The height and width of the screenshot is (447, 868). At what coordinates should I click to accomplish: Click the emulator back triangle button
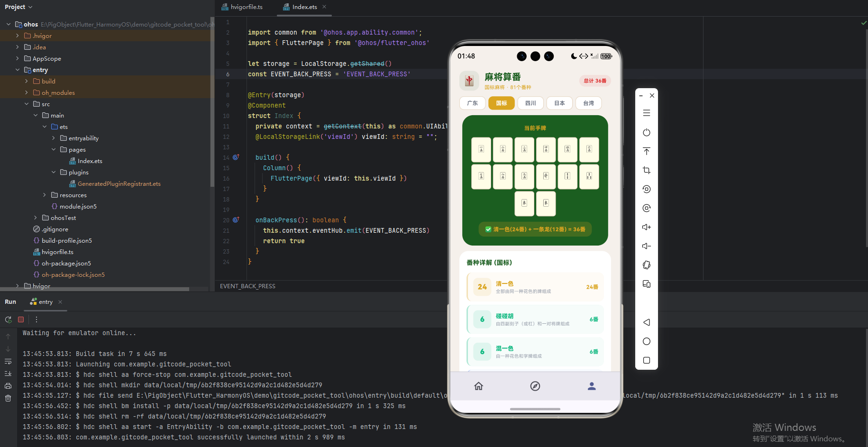(647, 322)
